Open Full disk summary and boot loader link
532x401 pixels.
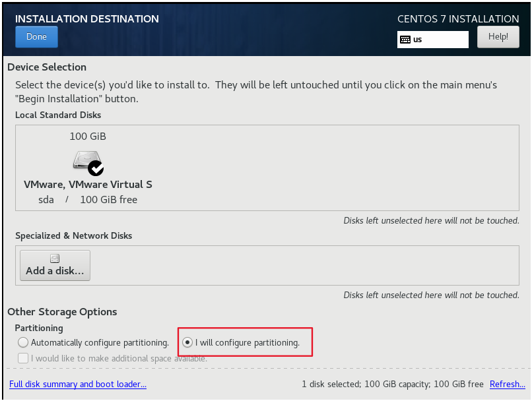click(x=78, y=384)
